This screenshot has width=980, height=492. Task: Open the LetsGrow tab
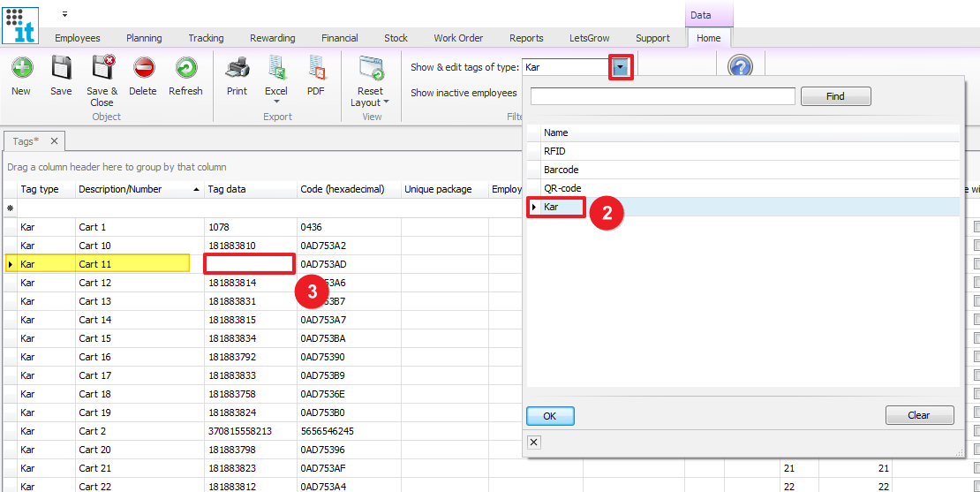point(589,38)
